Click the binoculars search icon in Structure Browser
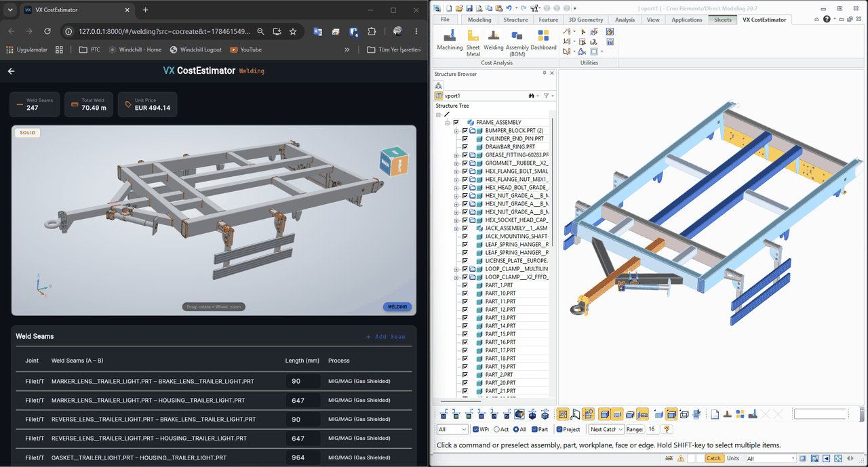The image size is (868, 467). coord(532,96)
